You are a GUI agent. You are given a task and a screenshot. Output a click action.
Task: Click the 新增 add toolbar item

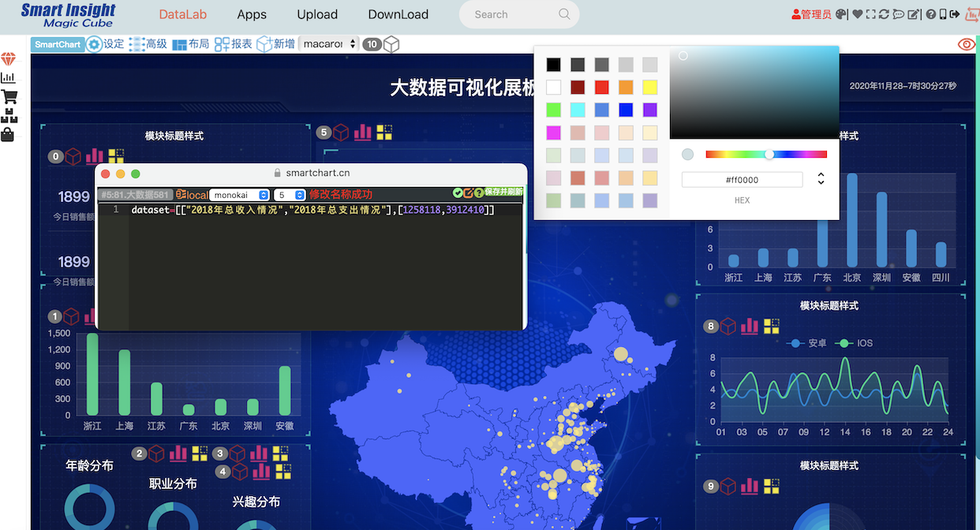click(275, 44)
